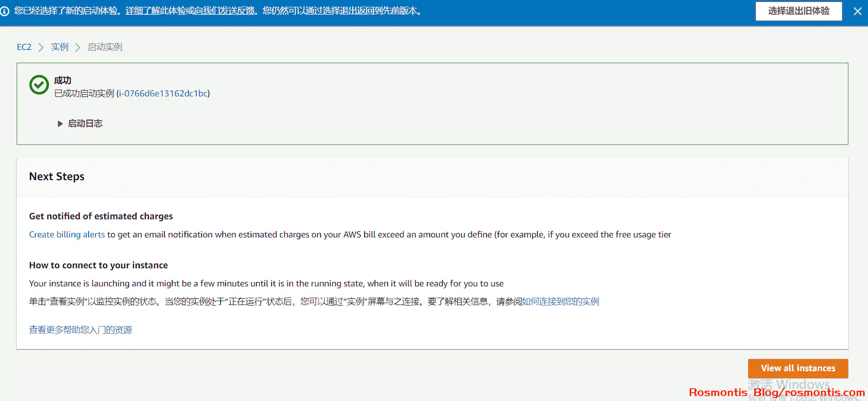Click the 选择退出旧体验 button
The height and width of the screenshot is (401, 868).
[x=798, y=11]
